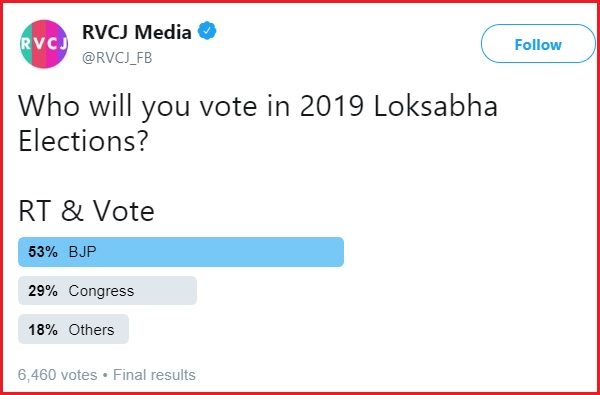Click the 18% percentage label
Image resolution: width=600 pixels, height=395 pixels.
(x=43, y=330)
